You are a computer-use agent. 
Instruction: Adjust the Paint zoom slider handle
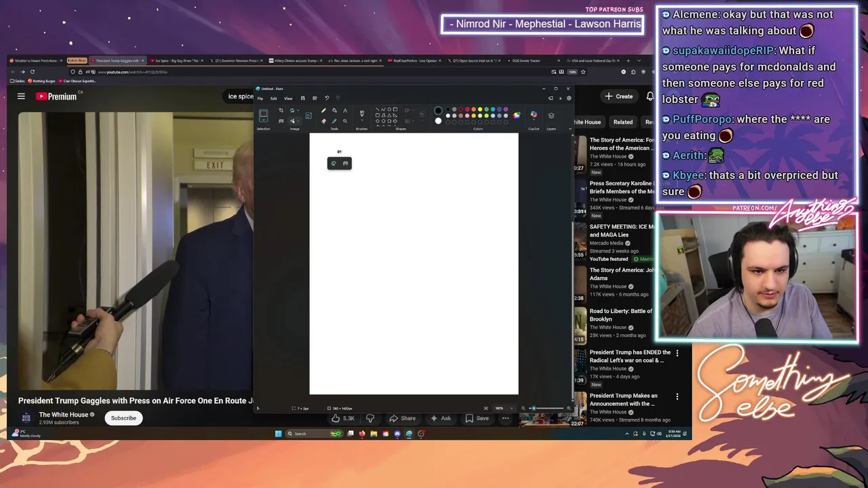[x=534, y=408]
